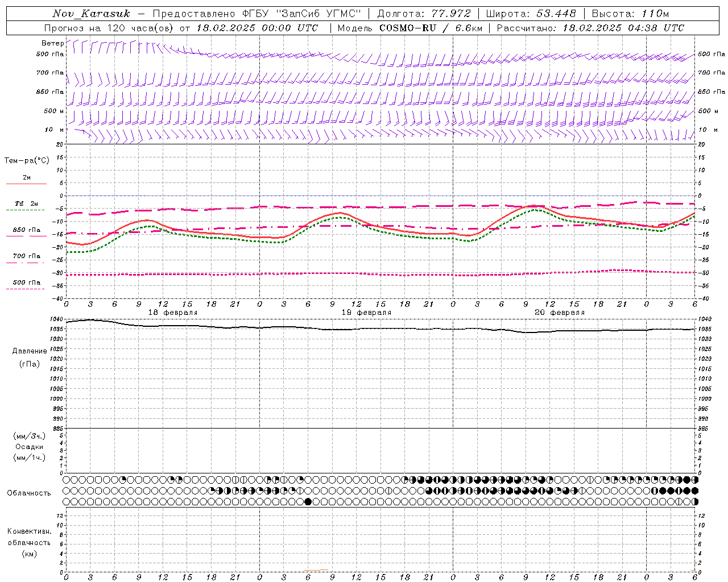Click the '(км)' unit under convective cloudiness

29,554
